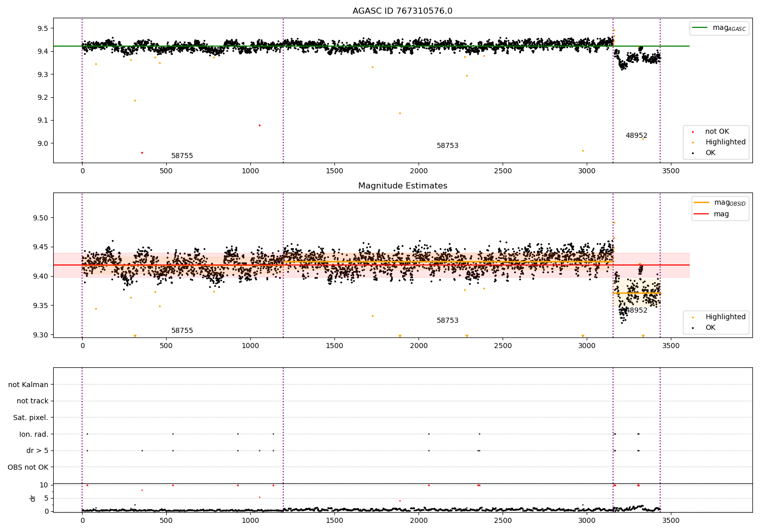Click the "Ion. rad." row label
Screen dimensions: 760x532
(x=34, y=434)
